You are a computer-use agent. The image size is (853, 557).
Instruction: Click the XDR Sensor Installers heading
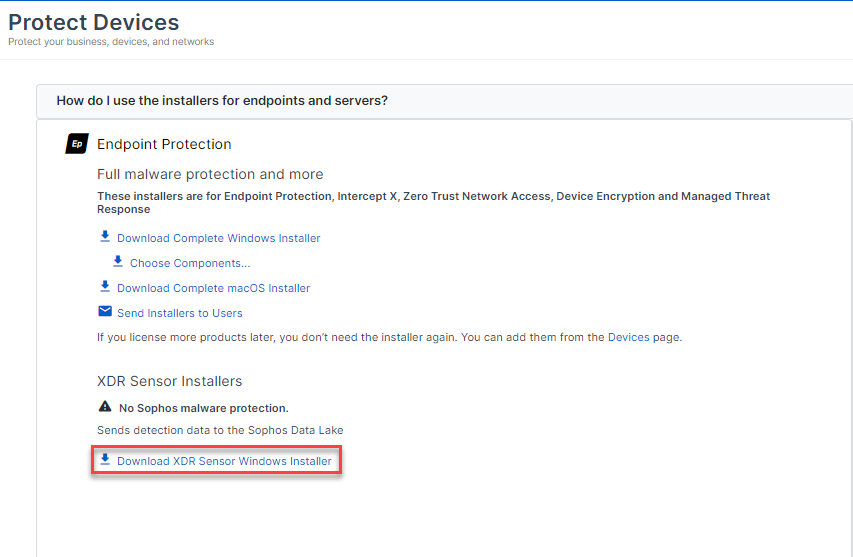169,381
